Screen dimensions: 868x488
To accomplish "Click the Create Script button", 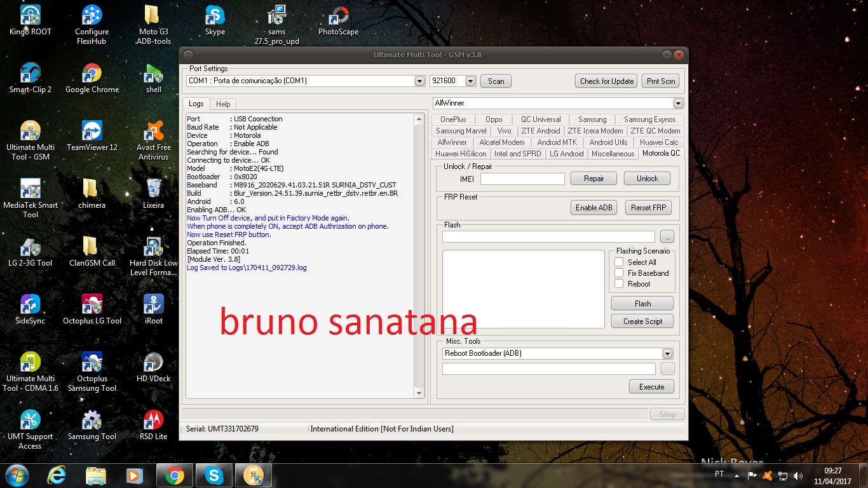I will pos(642,322).
